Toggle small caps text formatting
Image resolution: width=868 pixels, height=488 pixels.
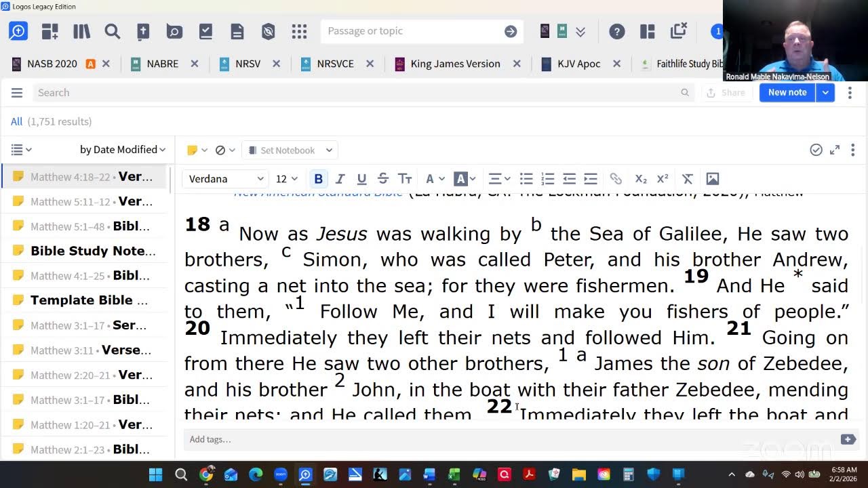coord(405,179)
